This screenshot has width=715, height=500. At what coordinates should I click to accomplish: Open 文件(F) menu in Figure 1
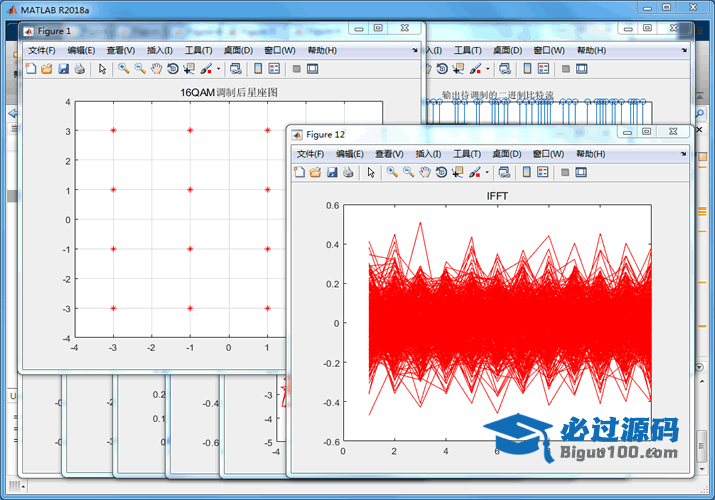point(42,51)
